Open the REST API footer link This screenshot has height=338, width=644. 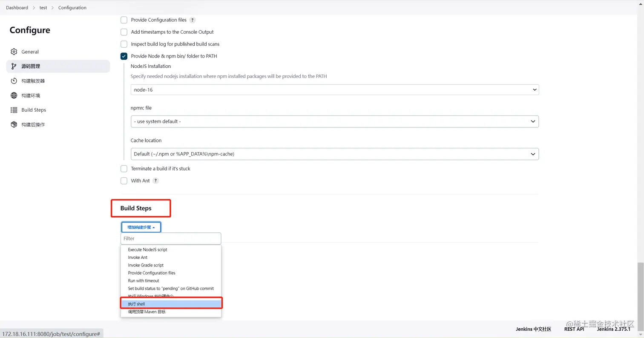click(x=574, y=329)
